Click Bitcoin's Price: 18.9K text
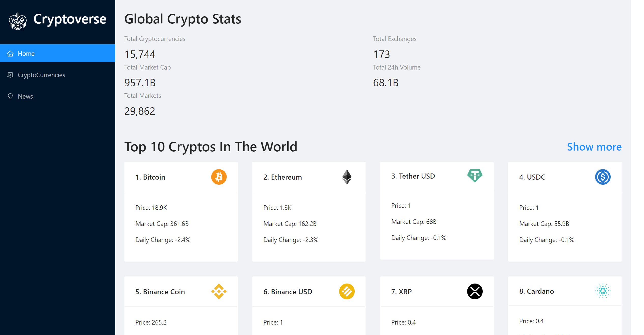Screen dimensions: 644x335 coord(151,208)
